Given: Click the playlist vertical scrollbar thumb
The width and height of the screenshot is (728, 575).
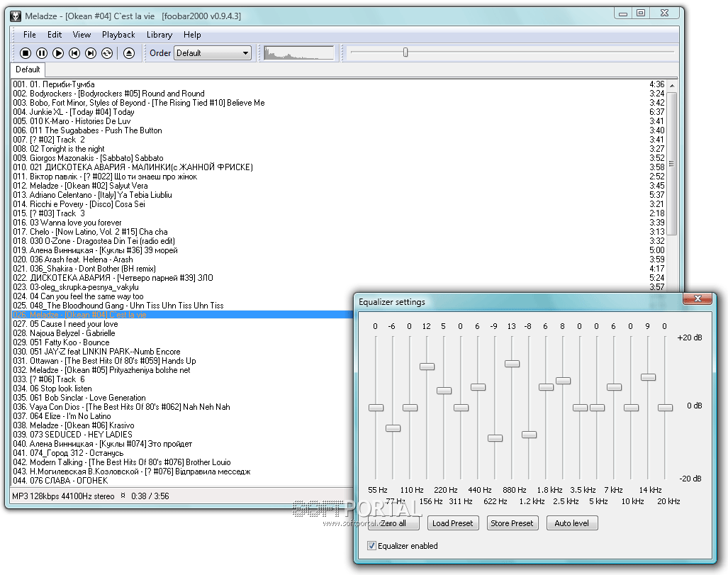Looking at the screenshot, I should pyautogui.click(x=672, y=164).
